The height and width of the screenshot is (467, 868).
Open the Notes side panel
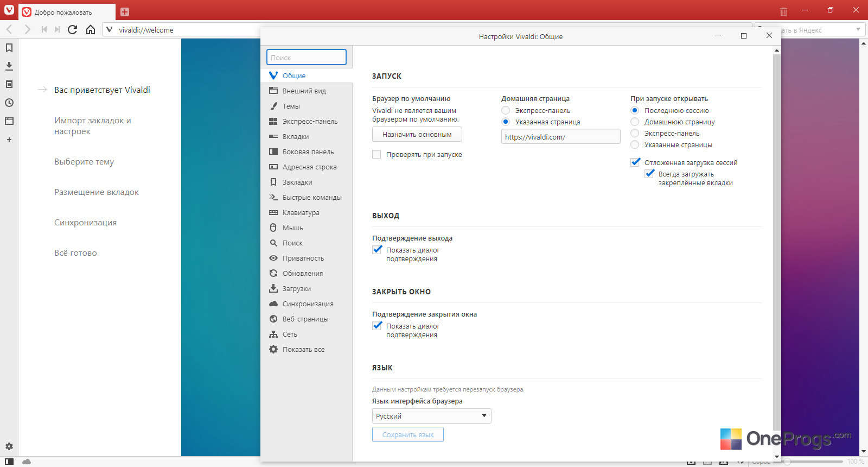coord(9,84)
